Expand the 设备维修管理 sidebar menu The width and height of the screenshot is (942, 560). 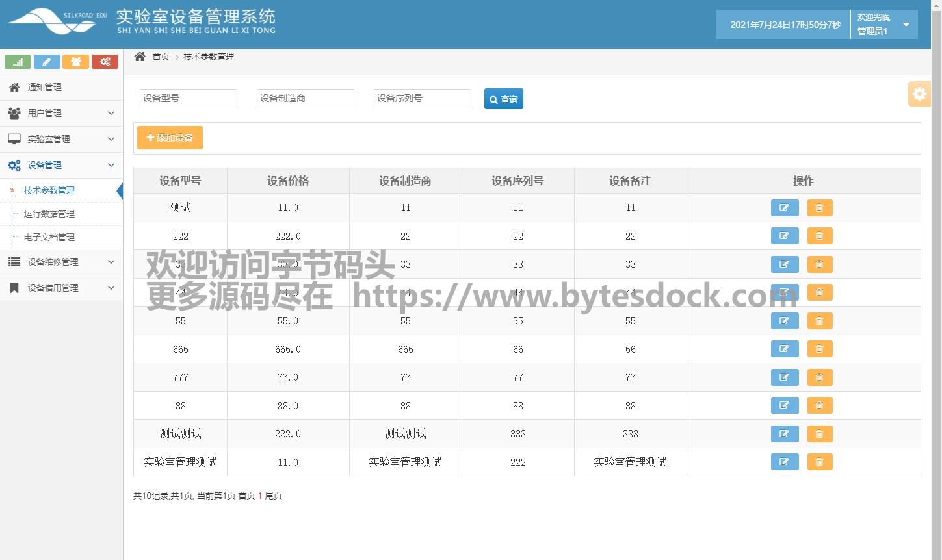[x=61, y=262]
